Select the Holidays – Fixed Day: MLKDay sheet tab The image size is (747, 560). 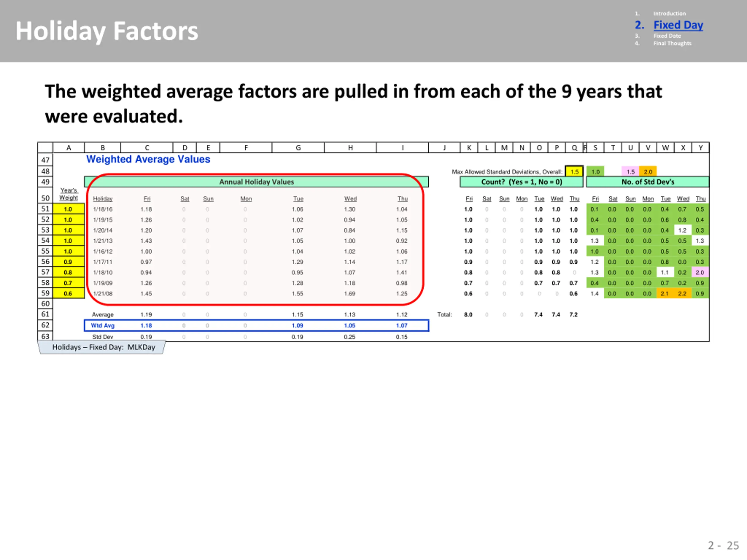tap(102, 347)
